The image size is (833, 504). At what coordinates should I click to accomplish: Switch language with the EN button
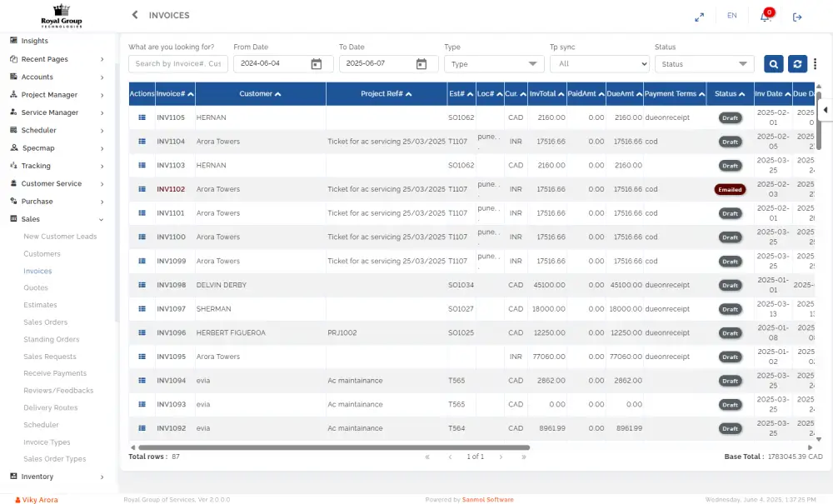coord(731,16)
